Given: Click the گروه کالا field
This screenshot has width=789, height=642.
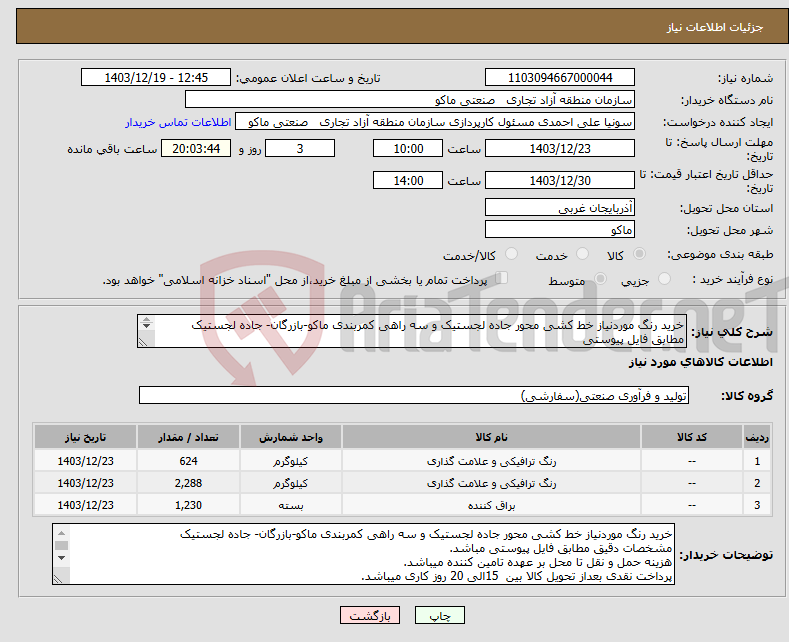Looking at the screenshot, I should point(414,395).
